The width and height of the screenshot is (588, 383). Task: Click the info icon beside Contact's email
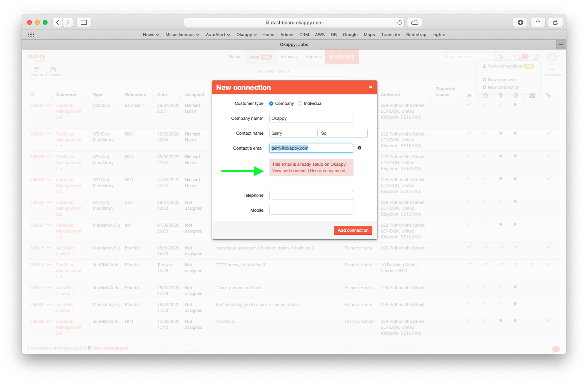(359, 148)
